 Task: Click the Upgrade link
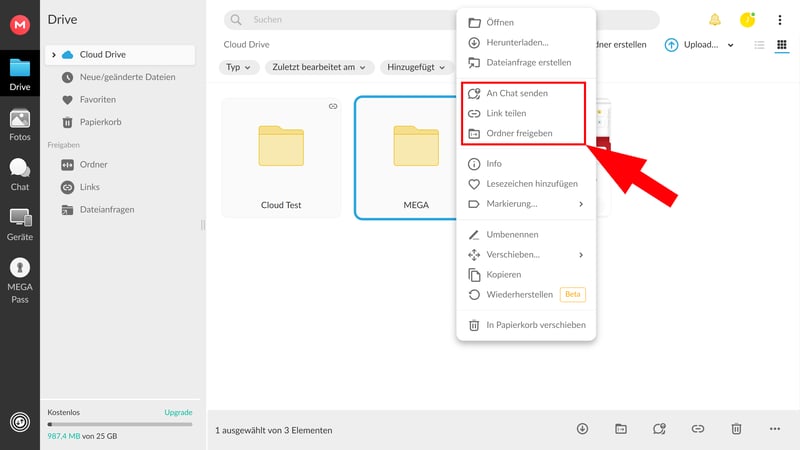tap(178, 412)
